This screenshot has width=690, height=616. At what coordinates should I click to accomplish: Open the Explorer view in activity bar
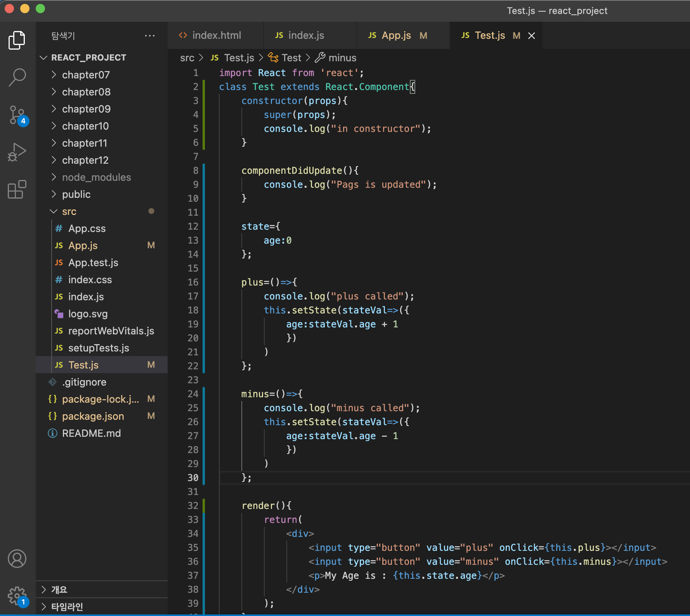click(x=17, y=40)
